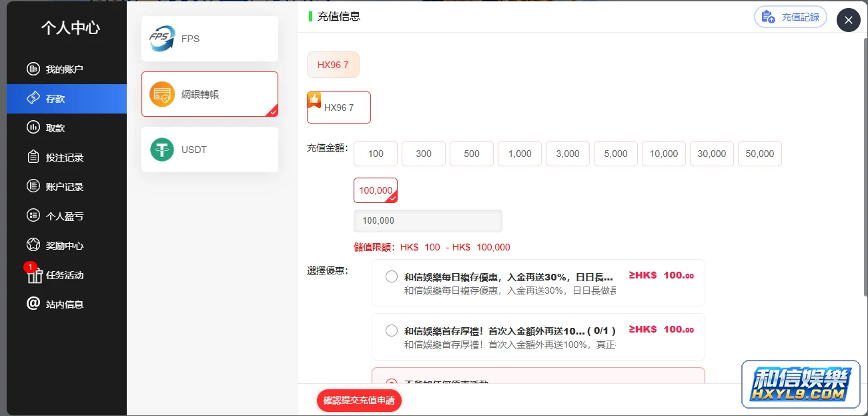868x416 pixels.
Task: Pick the 50,000 recharge amount
Action: (760, 154)
